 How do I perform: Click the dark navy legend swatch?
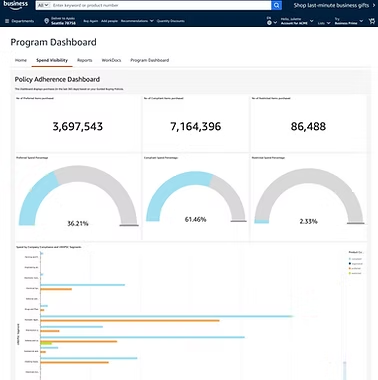(350, 264)
